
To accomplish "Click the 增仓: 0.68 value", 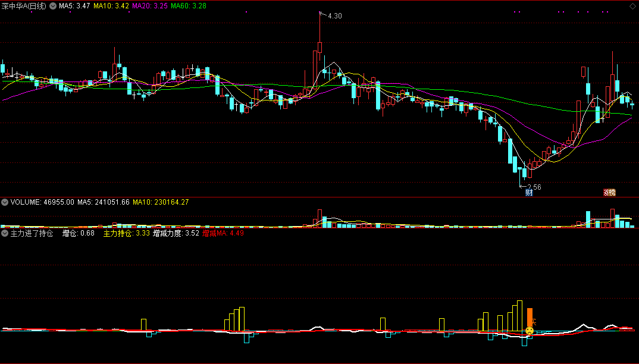I will tap(79, 234).
